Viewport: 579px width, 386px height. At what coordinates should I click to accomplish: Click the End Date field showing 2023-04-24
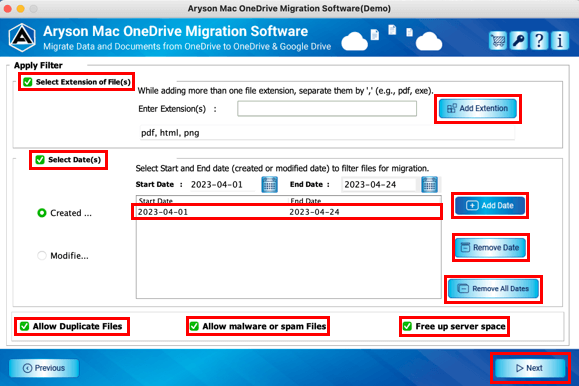(x=378, y=184)
